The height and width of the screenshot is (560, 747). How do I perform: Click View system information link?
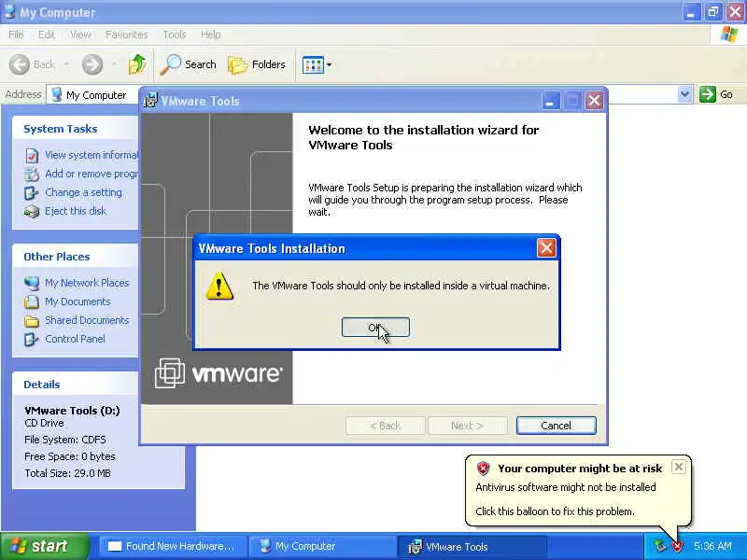point(92,155)
